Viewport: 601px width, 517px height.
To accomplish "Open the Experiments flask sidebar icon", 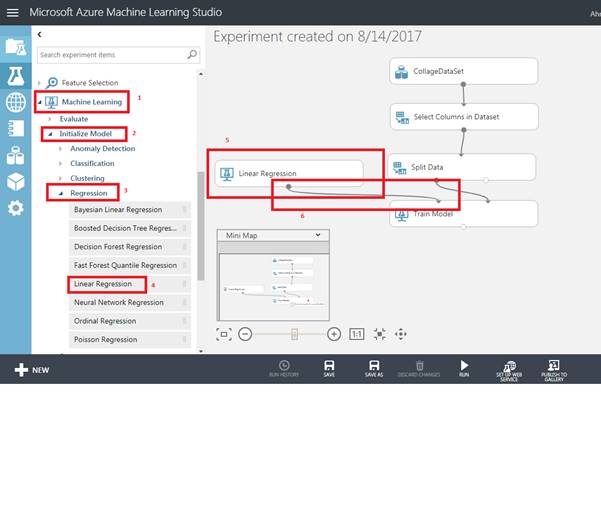I will click(16, 76).
